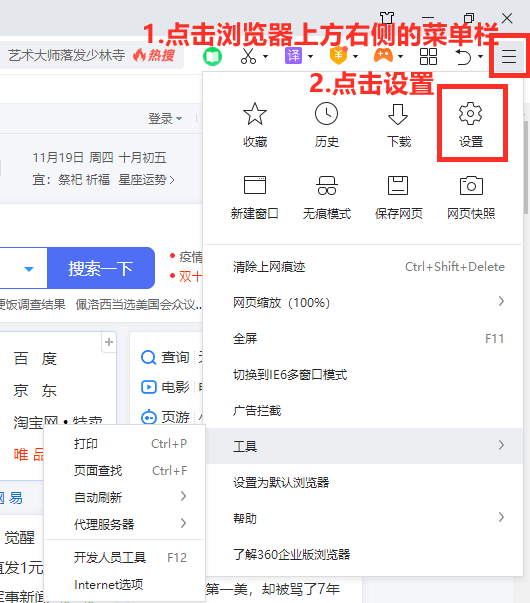Screen dimensions: 530x603
Task: Open the History clock icon
Action: coord(327,114)
